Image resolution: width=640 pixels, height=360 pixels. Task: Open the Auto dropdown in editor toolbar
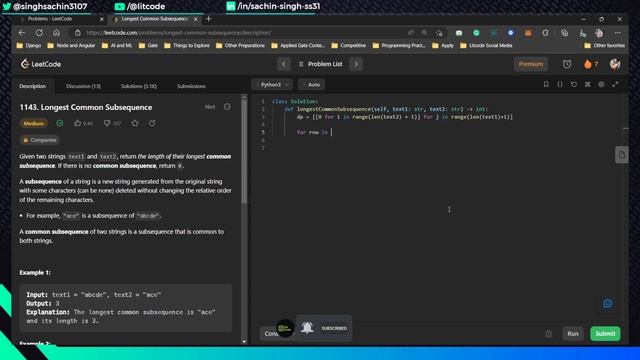pos(311,84)
